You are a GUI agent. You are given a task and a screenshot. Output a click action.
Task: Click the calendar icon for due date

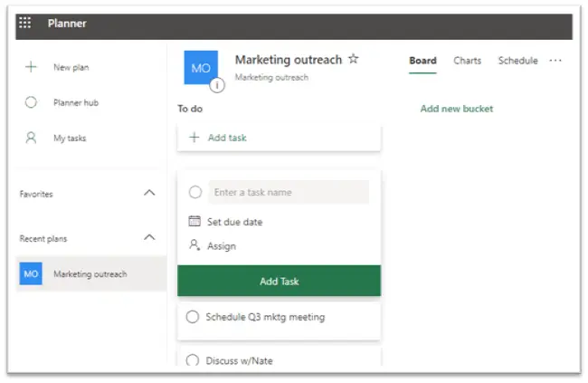pos(194,221)
